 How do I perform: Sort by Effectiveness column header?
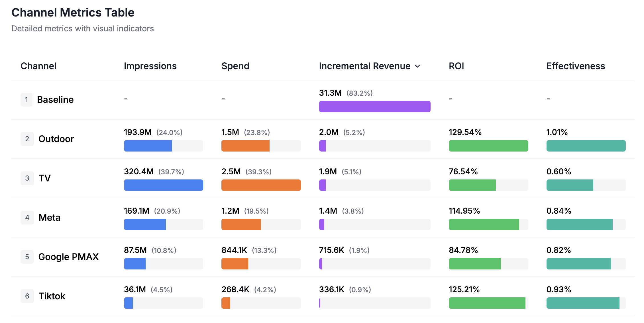tap(575, 66)
